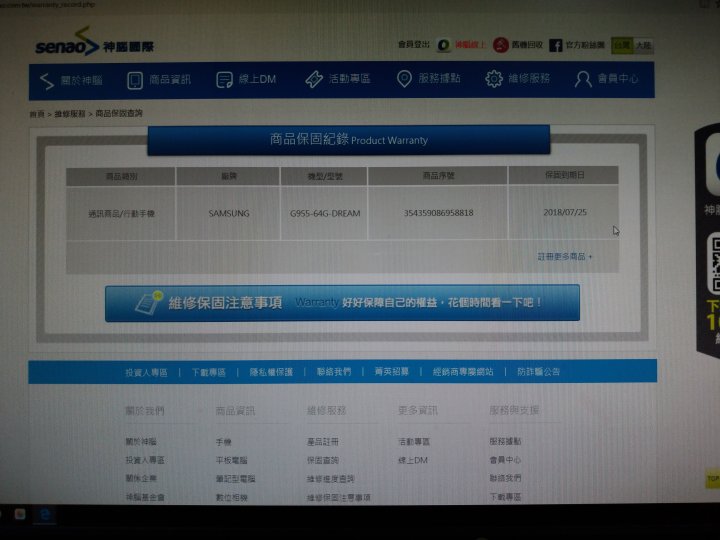Open 隱私權保護 in the blue footer bar
The width and height of the screenshot is (720, 540).
[x=271, y=372]
